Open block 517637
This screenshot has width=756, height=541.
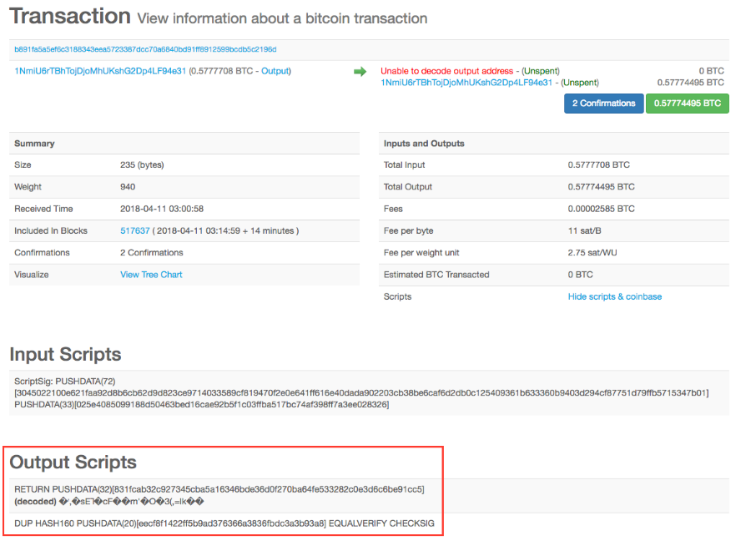point(135,230)
